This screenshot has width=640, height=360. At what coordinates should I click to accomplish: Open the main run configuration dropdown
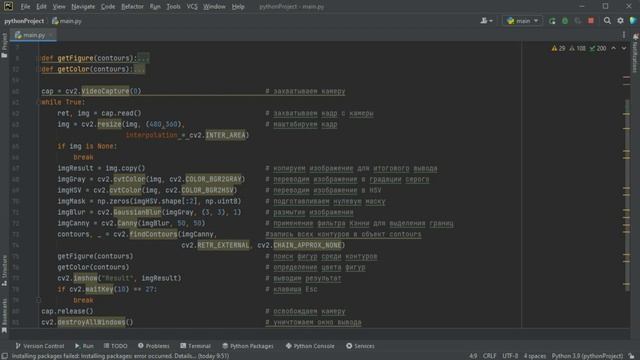coord(522,20)
